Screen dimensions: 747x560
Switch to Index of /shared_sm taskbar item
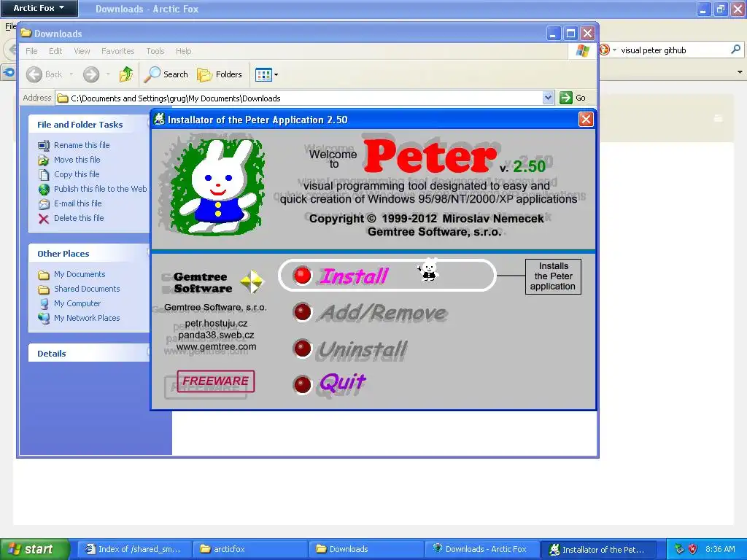click(x=134, y=549)
